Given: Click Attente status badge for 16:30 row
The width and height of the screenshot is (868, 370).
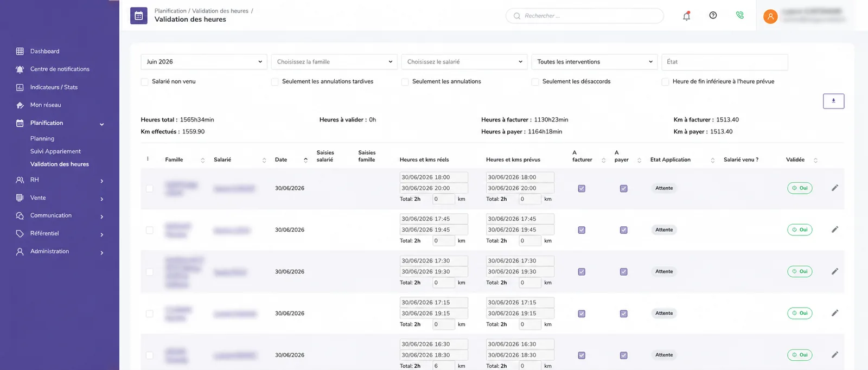Looking at the screenshot, I should click(664, 355).
